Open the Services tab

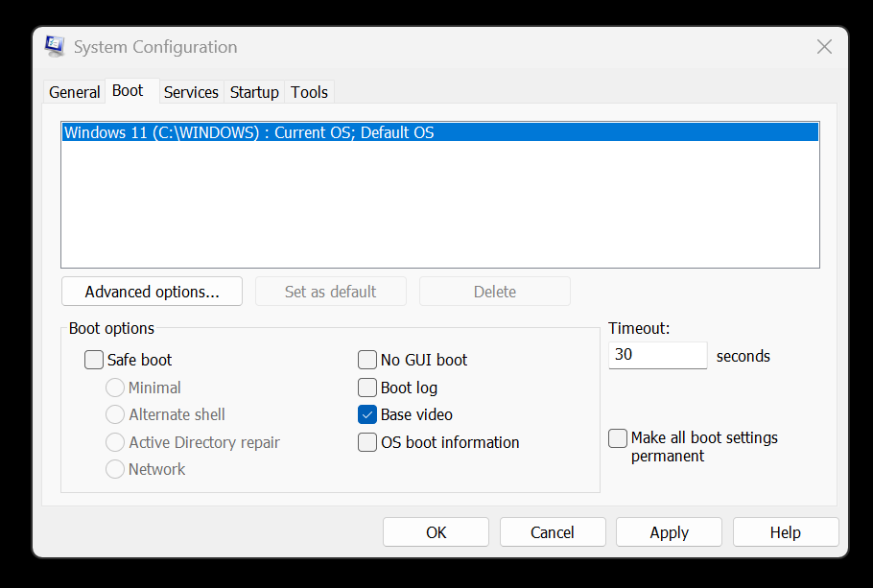[x=191, y=92]
